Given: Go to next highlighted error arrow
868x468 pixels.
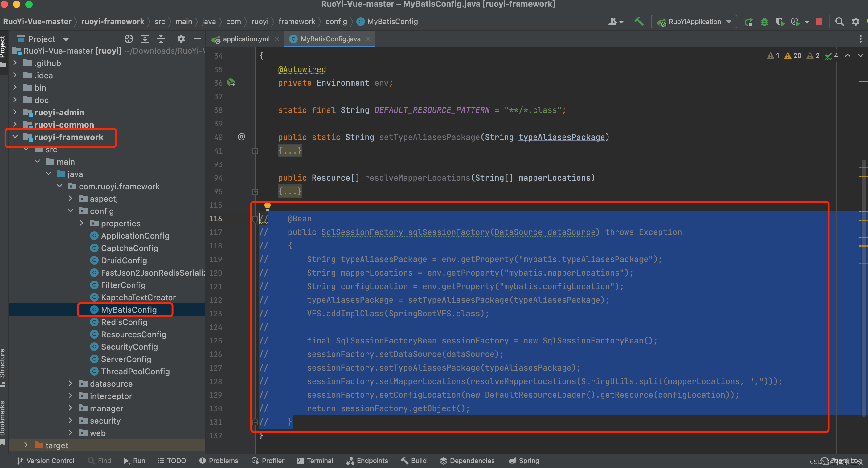Looking at the screenshot, I should pos(860,55).
